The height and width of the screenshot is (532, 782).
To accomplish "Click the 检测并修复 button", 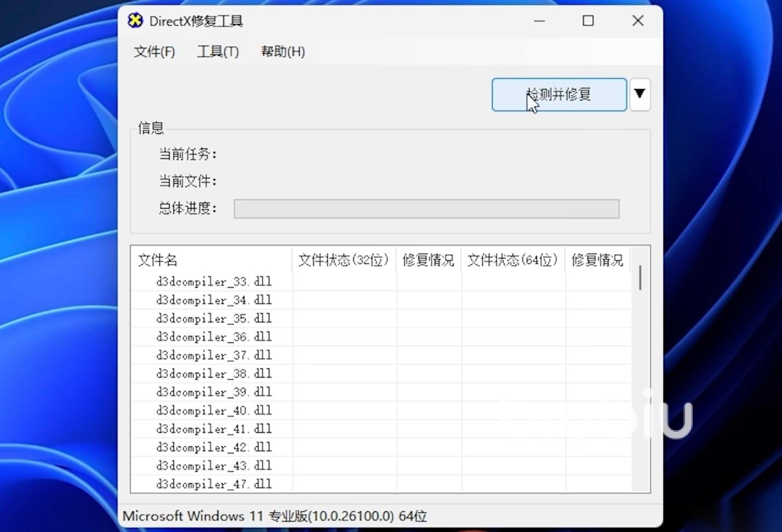I will click(x=559, y=95).
